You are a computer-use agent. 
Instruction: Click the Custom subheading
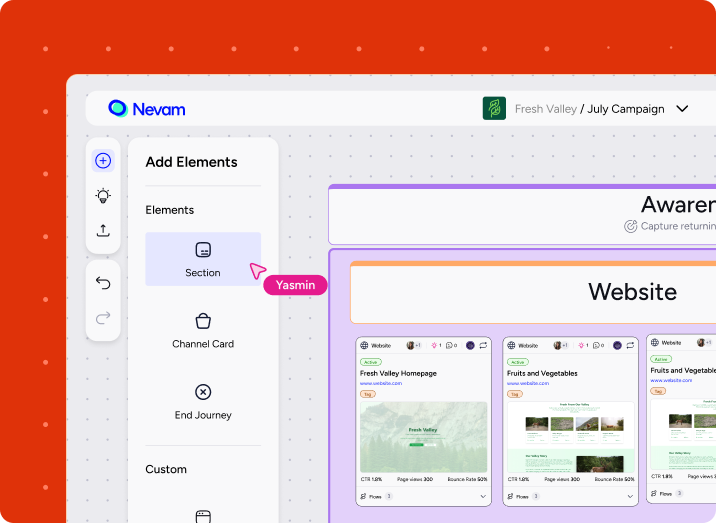tap(166, 469)
